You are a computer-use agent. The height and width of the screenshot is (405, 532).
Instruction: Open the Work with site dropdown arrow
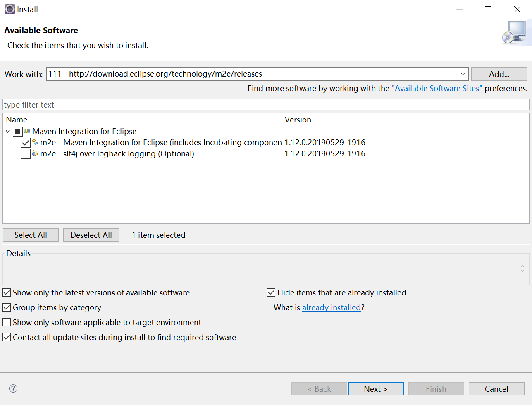(463, 74)
